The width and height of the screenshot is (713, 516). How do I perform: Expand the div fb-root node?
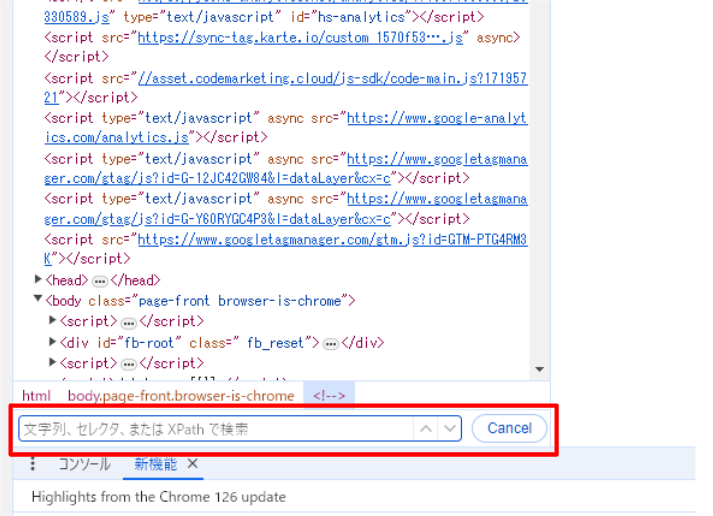53,341
